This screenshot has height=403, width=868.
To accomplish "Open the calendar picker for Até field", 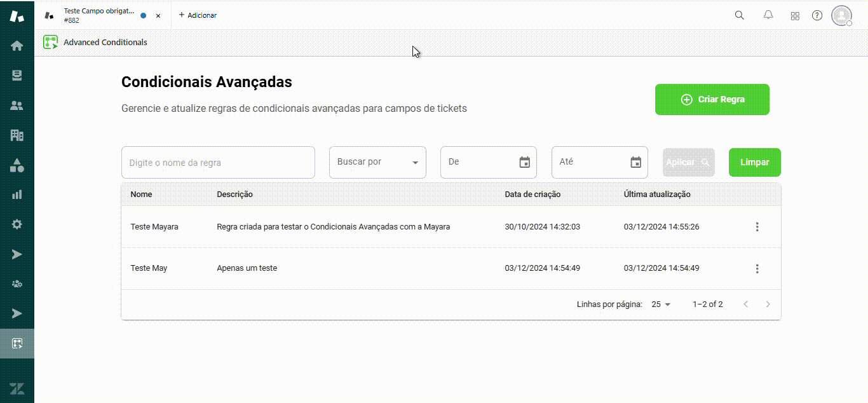I will coord(635,162).
